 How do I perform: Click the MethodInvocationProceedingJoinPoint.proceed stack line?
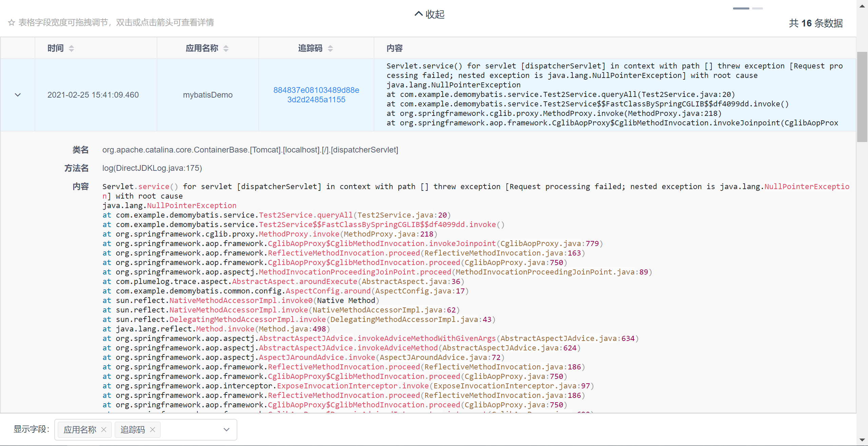click(x=377, y=272)
